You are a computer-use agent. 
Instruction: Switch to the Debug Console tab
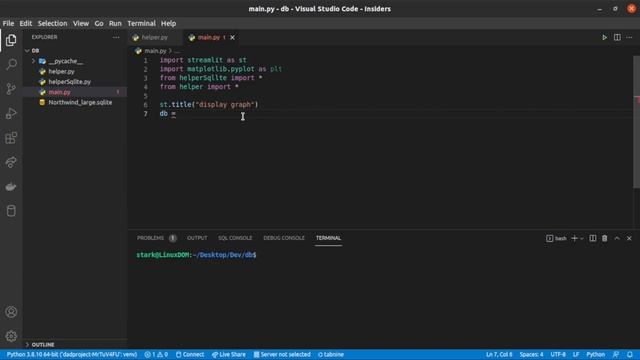284,238
